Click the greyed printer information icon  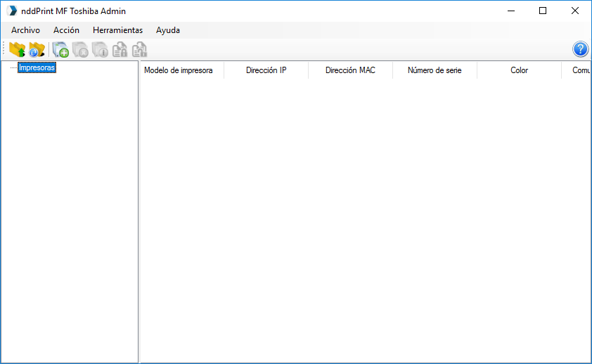[x=100, y=49]
